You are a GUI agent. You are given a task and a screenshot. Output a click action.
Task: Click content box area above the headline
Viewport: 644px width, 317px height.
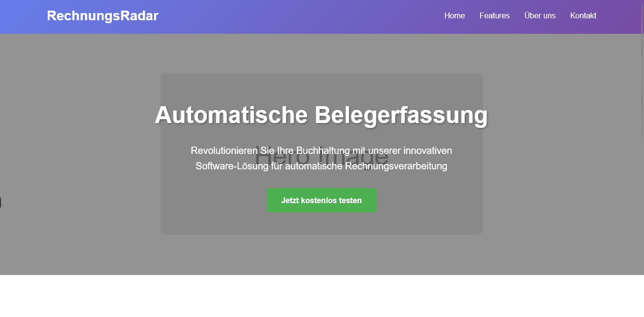pyautogui.click(x=321, y=87)
